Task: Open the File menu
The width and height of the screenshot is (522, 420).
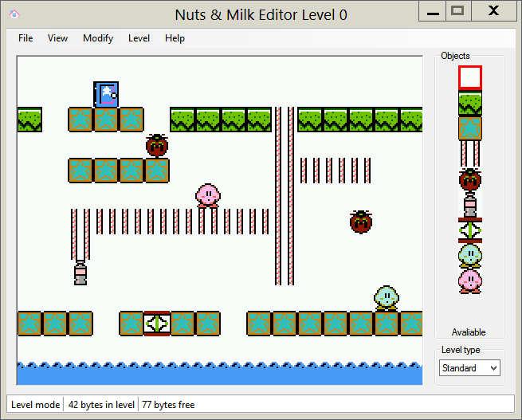Action: click(x=26, y=38)
